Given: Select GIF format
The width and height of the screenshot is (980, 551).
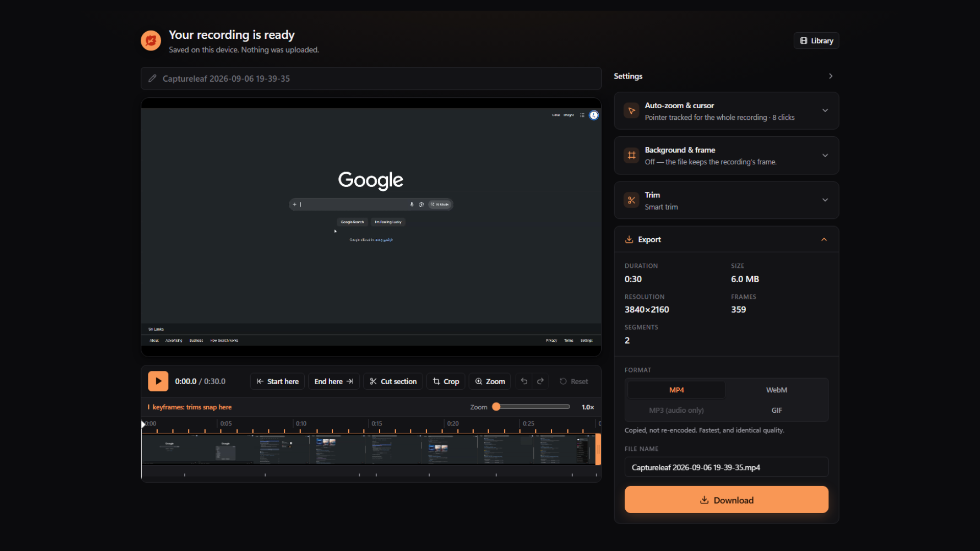Looking at the screenshot, I should click(776, 410).
